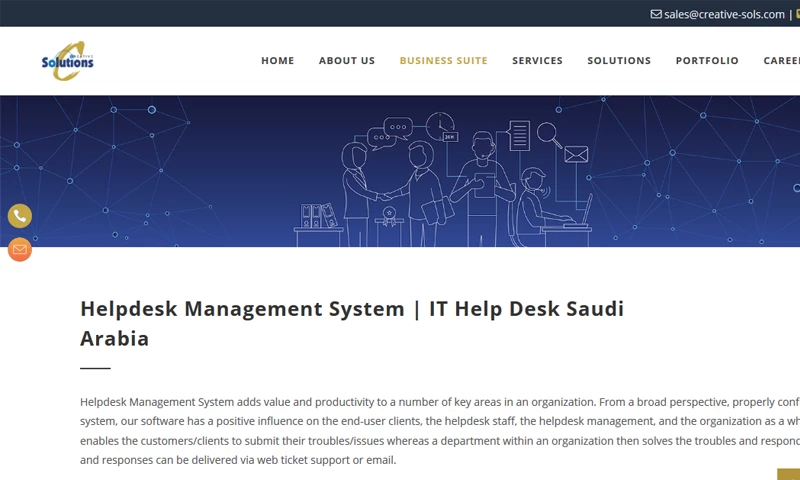Open the About Us menu
Screen dimensions: 800x480
347,61
